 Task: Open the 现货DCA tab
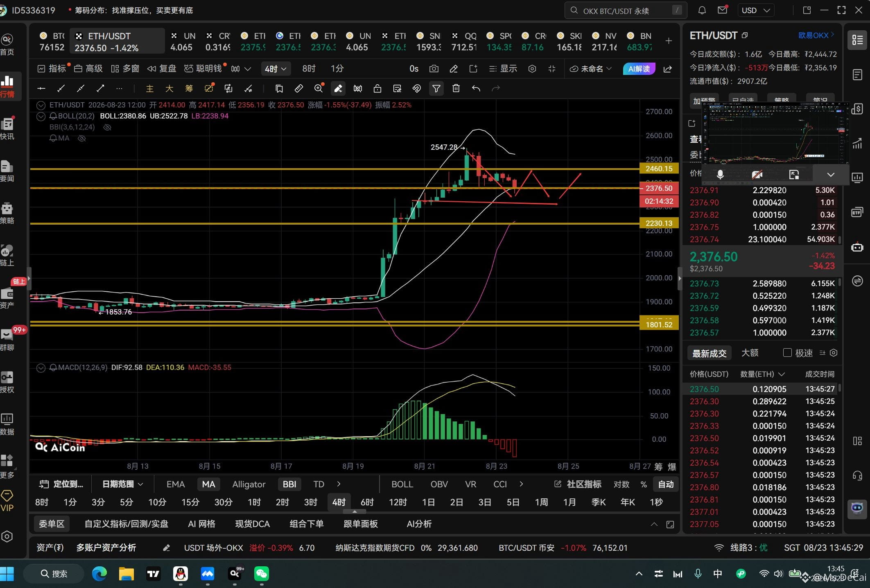[x=252, y=524]
